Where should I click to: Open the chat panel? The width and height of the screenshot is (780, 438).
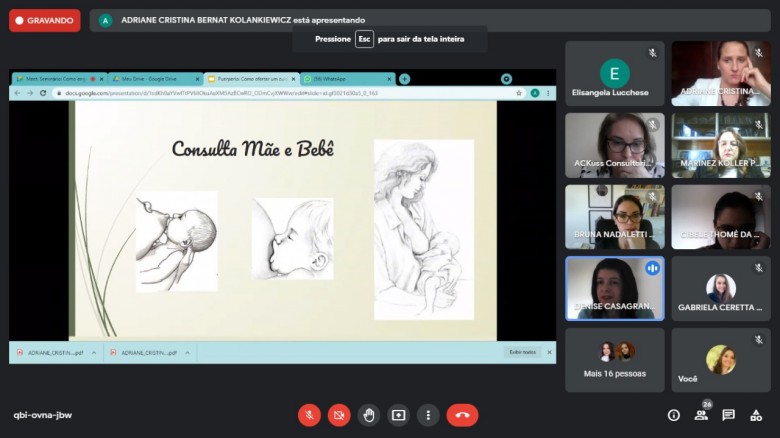(729, 415)
